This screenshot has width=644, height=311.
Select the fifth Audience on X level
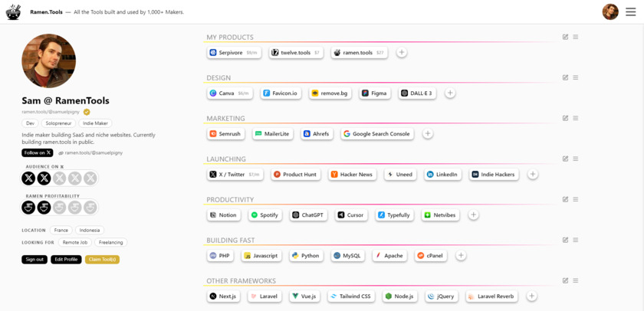click(90, 178)
